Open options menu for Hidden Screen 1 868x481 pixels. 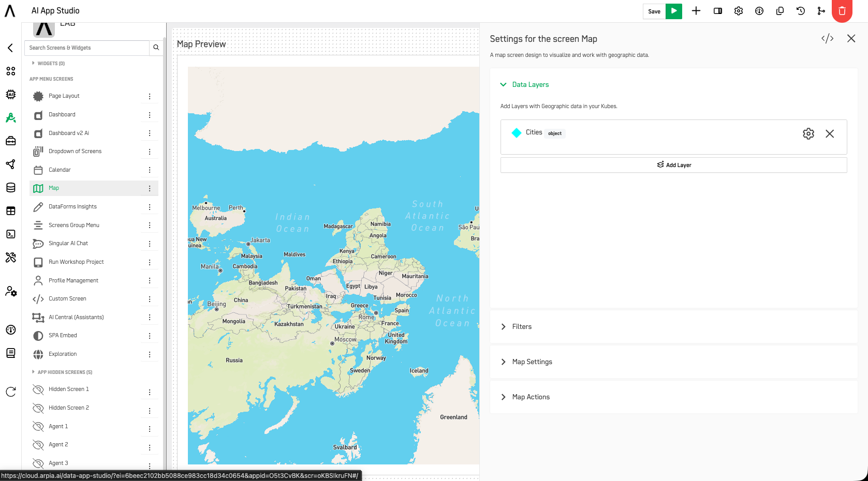(150, 392)
